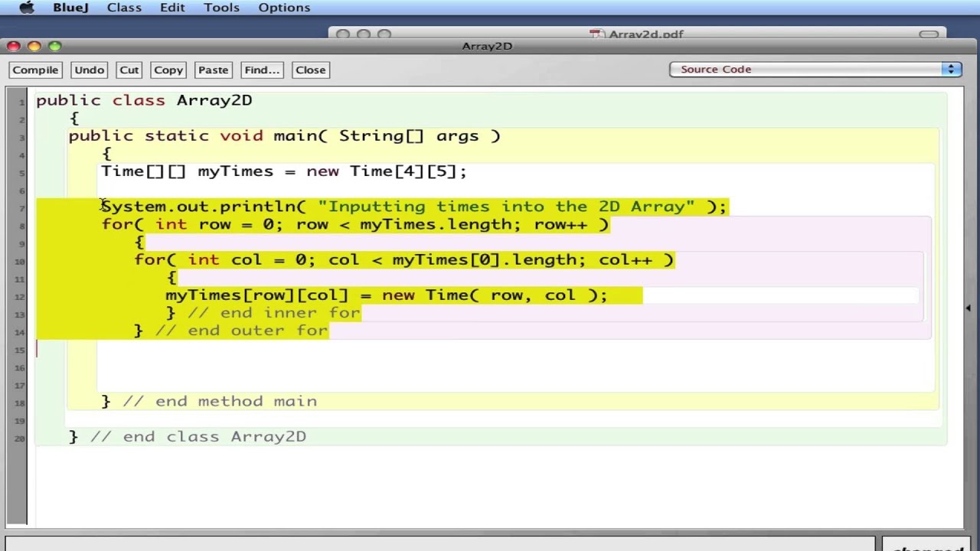
Task: Click the System.out.println line
Action: (413, 207)
